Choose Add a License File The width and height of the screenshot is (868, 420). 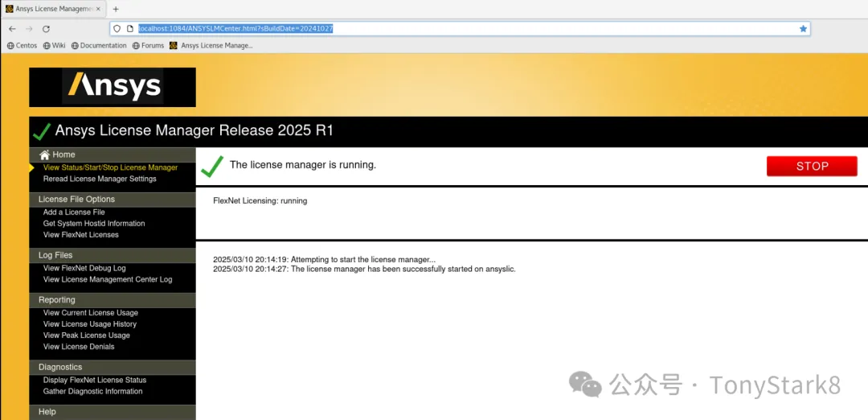point(74,212)
